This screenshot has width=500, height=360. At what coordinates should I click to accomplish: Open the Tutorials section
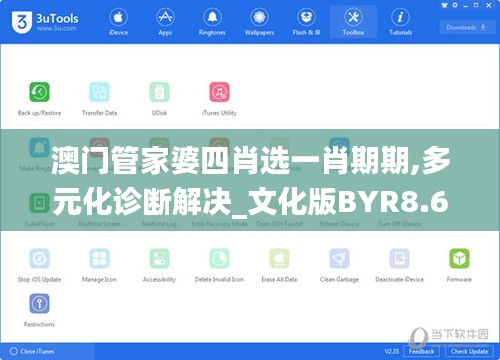tap(400, 22)
